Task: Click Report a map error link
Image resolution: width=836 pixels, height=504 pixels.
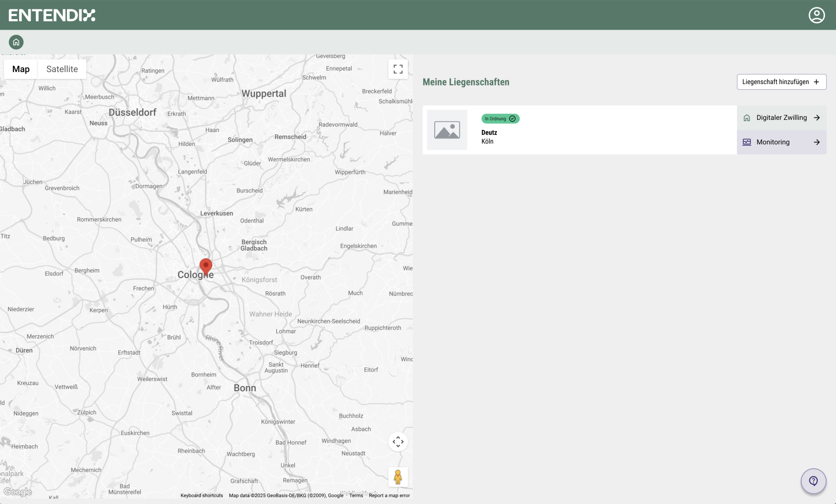Action: point(389,496)
